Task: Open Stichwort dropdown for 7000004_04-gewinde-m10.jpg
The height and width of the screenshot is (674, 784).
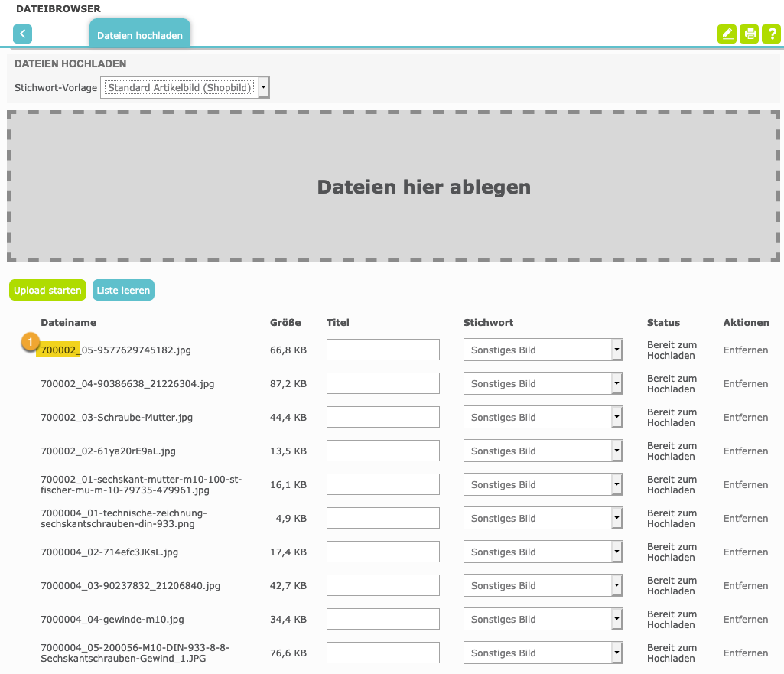Action: 542,620
